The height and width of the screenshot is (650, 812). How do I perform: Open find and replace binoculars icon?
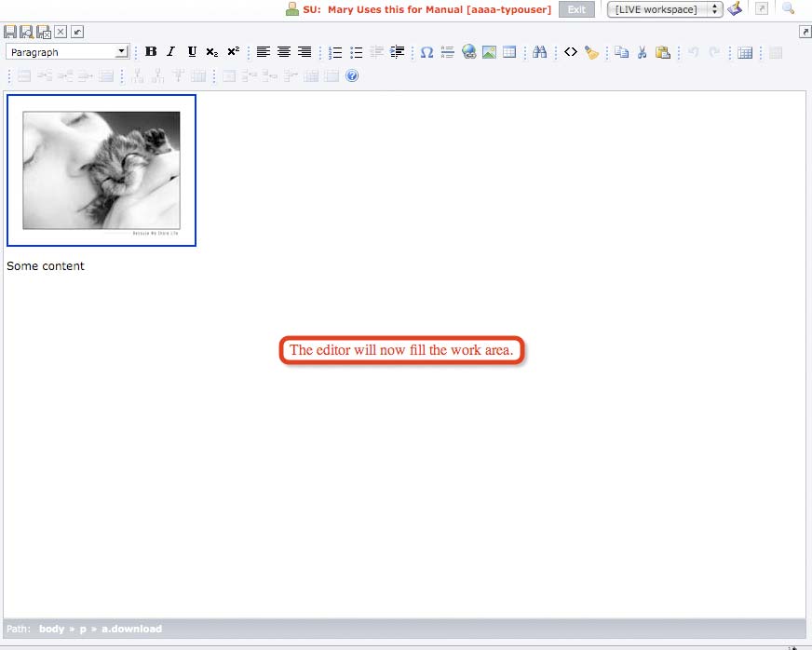[x=539, y=52]
